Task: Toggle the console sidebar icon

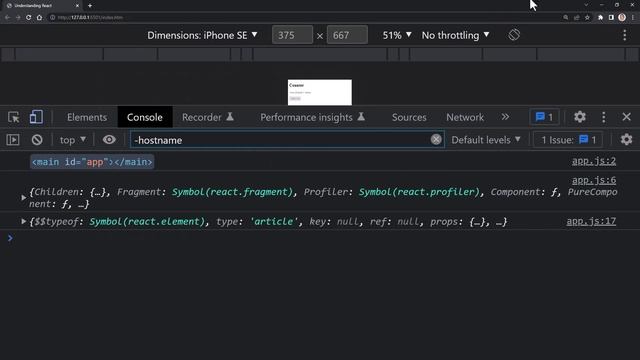Action: click(13, 140)
